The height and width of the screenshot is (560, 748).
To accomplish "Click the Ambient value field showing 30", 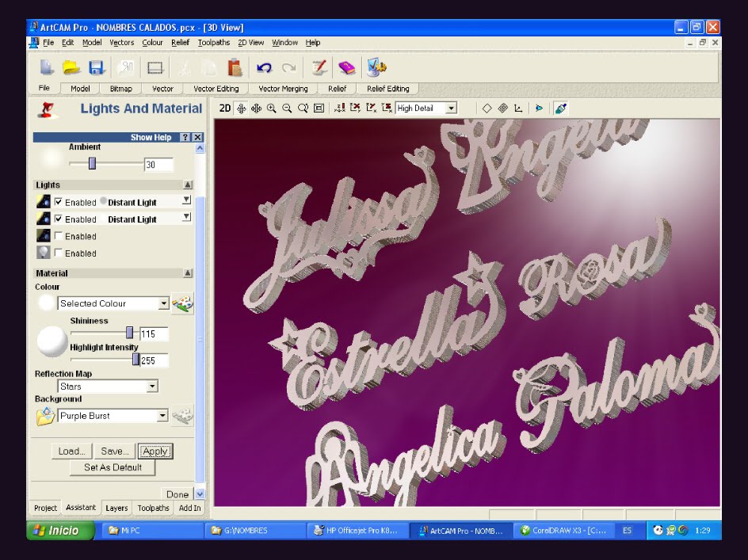I will click(x=158, y=165).
